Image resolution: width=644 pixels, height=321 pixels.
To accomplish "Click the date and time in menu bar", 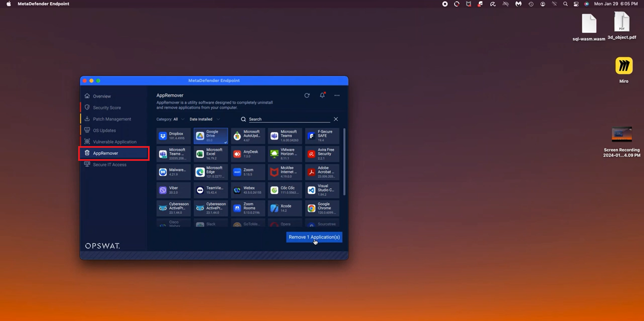I will point(616,4).
